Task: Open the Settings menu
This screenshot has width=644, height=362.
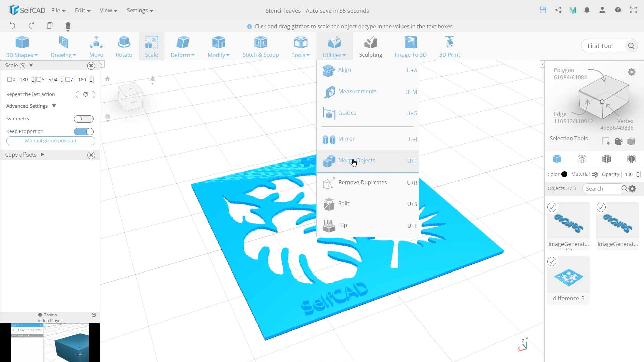Action: [x=140, y=10]
